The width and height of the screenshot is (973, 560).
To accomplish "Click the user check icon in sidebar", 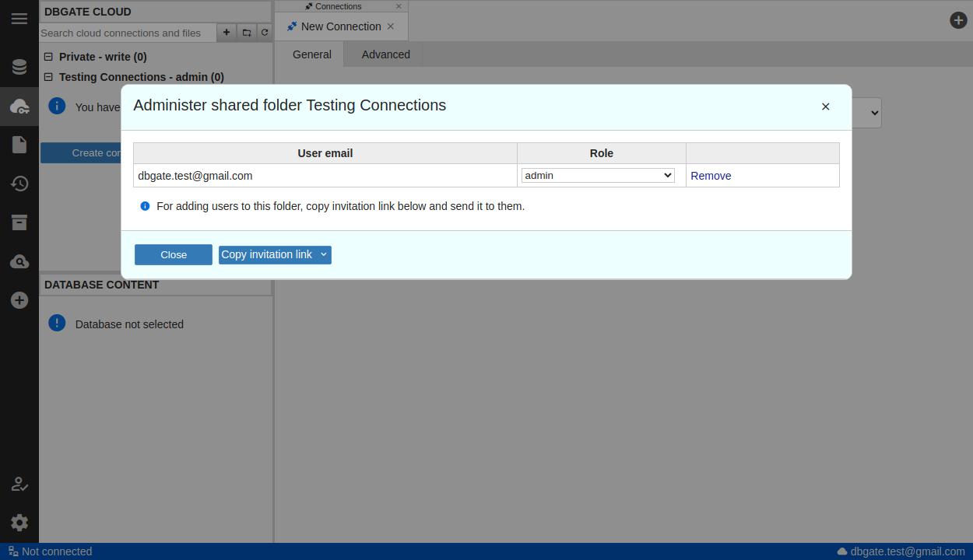I will [19, 484].
